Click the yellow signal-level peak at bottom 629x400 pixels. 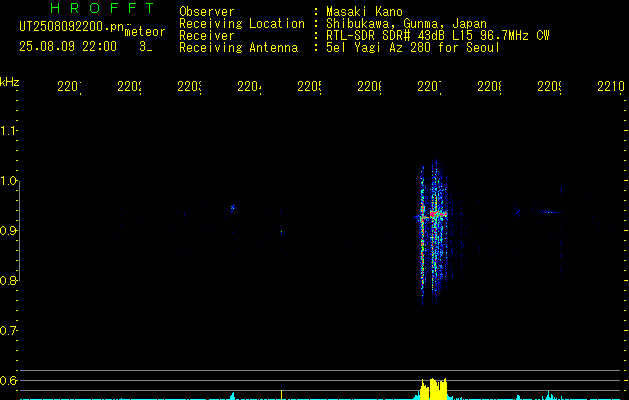[x=433, y=389]
